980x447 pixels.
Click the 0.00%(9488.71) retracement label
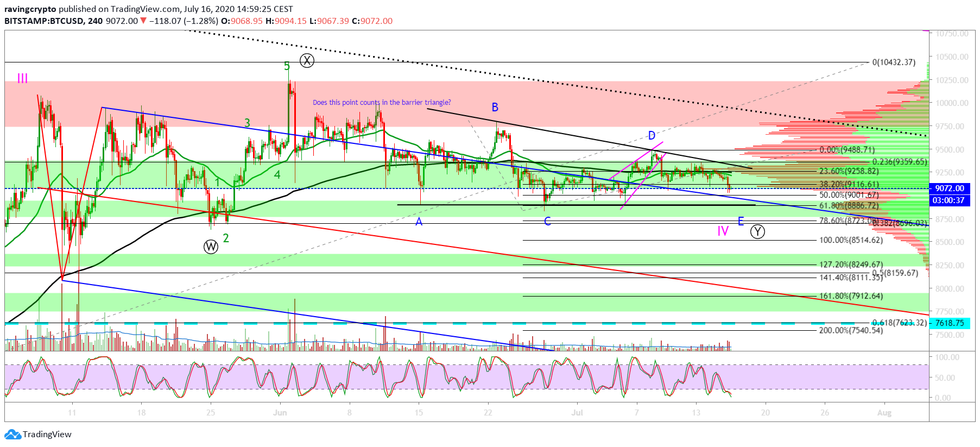coord(847,150)
